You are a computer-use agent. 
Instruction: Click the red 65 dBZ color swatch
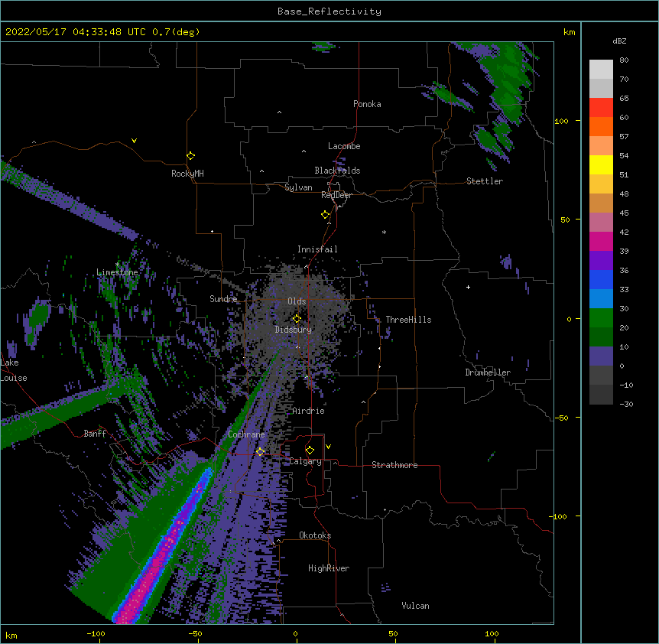click(601, 107)
